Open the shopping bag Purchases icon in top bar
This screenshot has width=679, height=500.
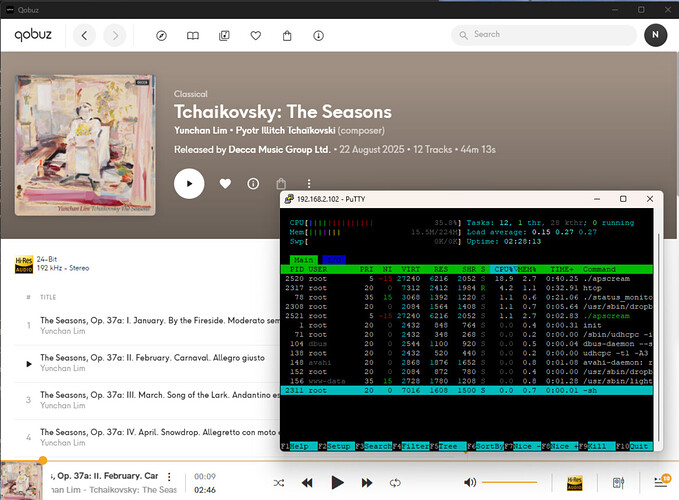coord(287,35)
